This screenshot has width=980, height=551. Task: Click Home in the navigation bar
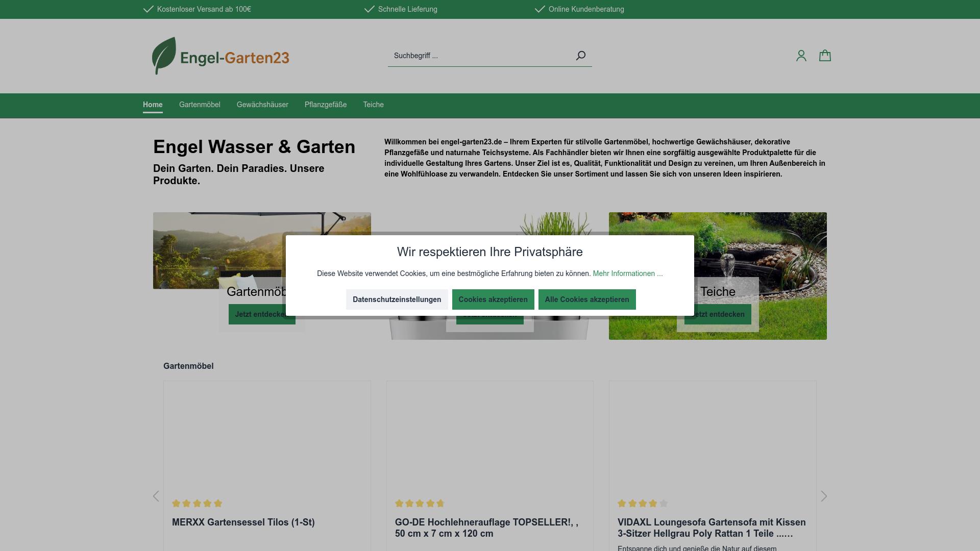[x=153, y=105]
